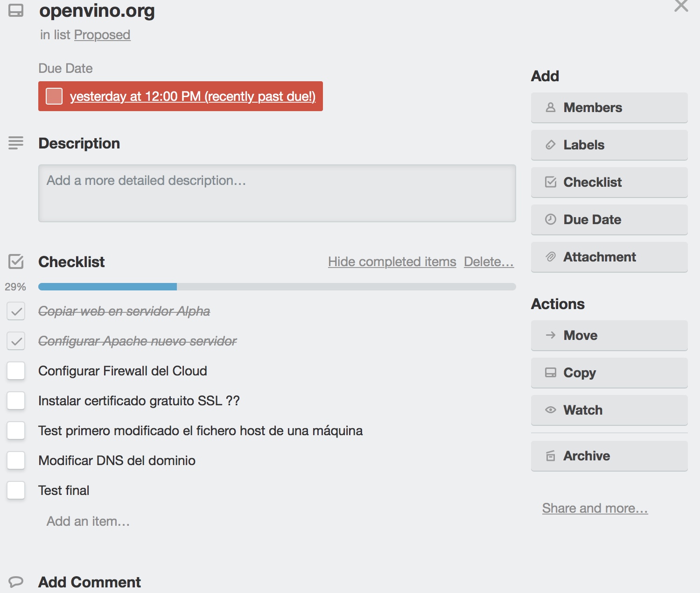Open the Attachment button
Image resolution: width=700 pixels, height=593 pixels.
609,257
